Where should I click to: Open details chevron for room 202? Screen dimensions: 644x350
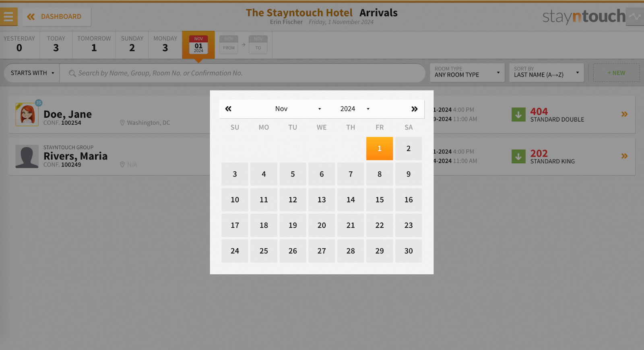click(624, 156)
